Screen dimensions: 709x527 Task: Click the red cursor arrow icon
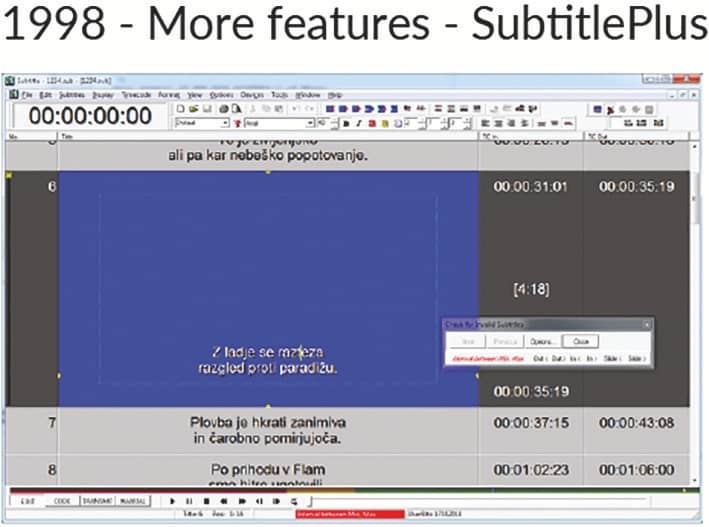pyautogui.click(x=610, y=109)
